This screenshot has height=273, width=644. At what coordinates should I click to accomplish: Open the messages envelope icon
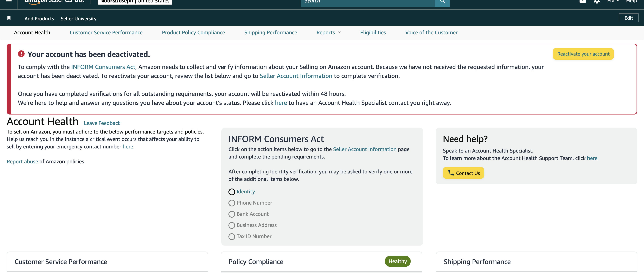pos(583,1)
